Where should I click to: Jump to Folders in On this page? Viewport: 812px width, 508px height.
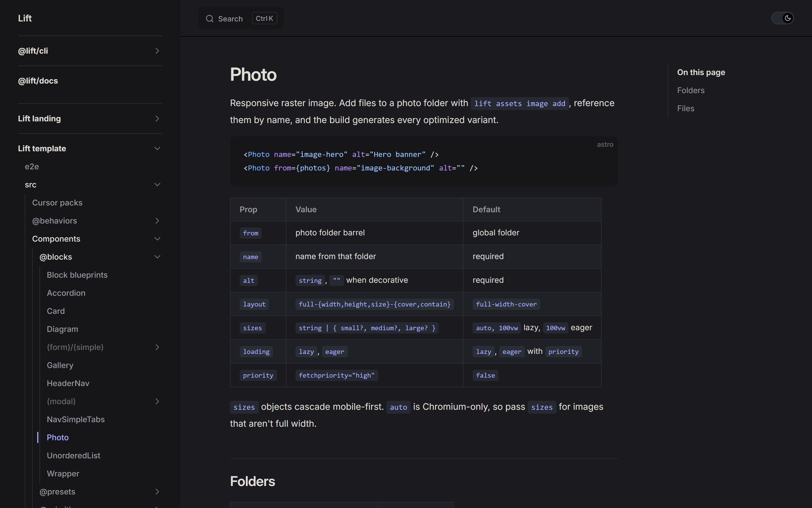point(691,91)
